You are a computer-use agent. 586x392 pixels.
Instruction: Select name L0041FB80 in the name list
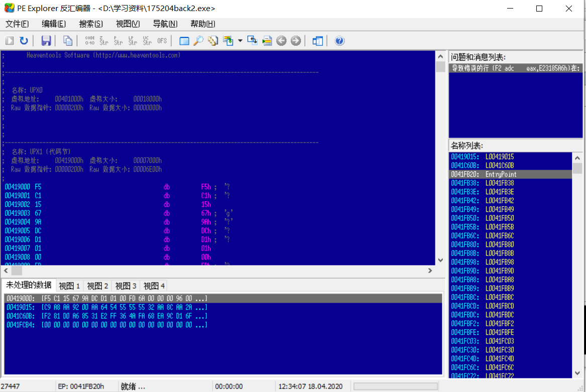click(511, 244)
